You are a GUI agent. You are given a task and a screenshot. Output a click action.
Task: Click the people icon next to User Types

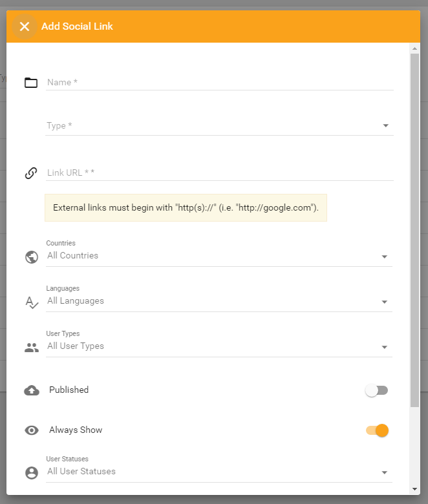click(x=31, y=348)
